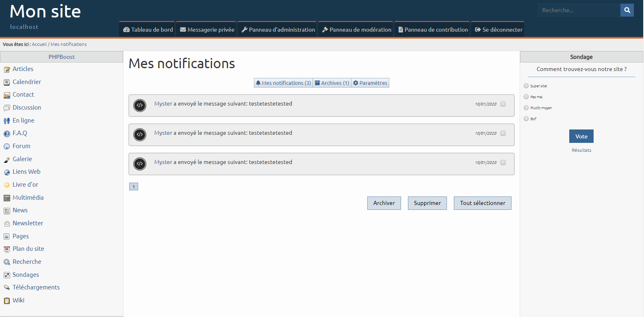This screenshot has height=317, width=644.
Task: Select the "Super site!" poll option
Action: tap(526, 86)
